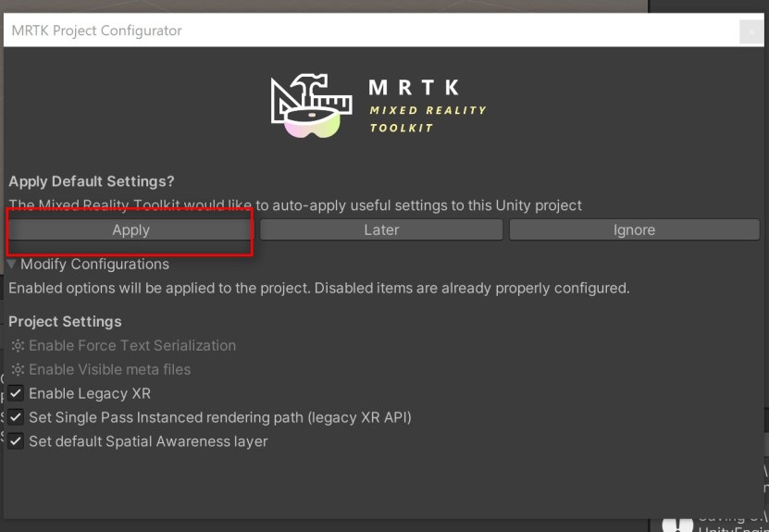
Task: Apply the MRTK default settings
Action: 130,230
